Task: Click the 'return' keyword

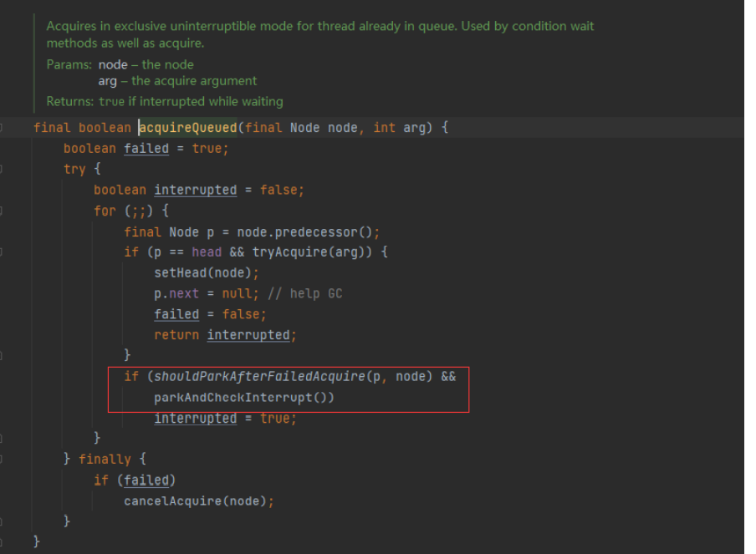Action: (176, 335)
